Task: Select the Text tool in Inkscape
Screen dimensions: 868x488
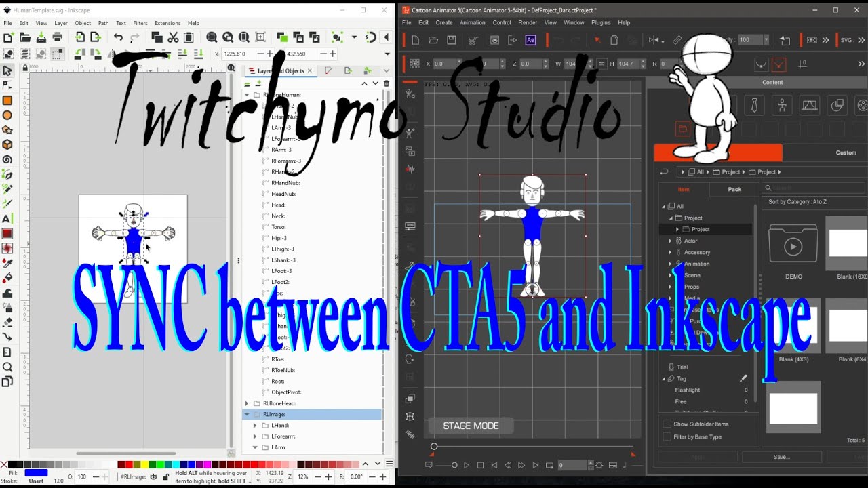Action: click(x=7, y=219)
